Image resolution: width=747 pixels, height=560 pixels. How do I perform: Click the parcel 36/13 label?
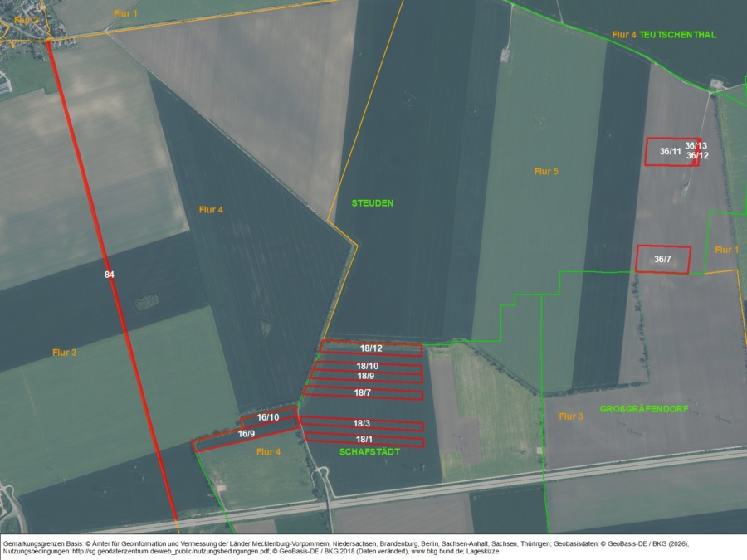[696, 146]
